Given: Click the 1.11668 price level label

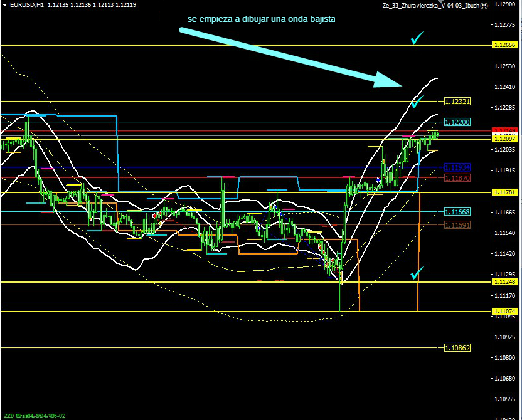Looking at the screenshot, I should click(457, 212).
